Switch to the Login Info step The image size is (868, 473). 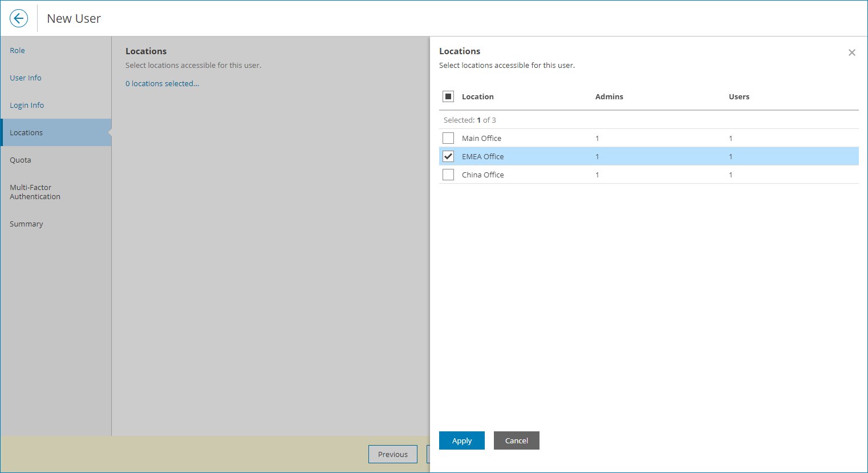tap(27, 105)
